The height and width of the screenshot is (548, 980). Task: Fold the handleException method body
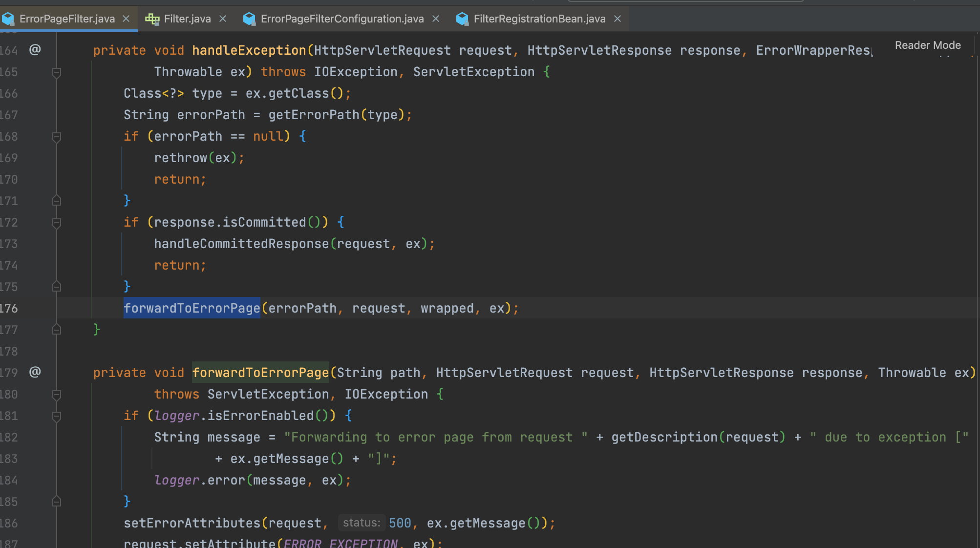57,72
